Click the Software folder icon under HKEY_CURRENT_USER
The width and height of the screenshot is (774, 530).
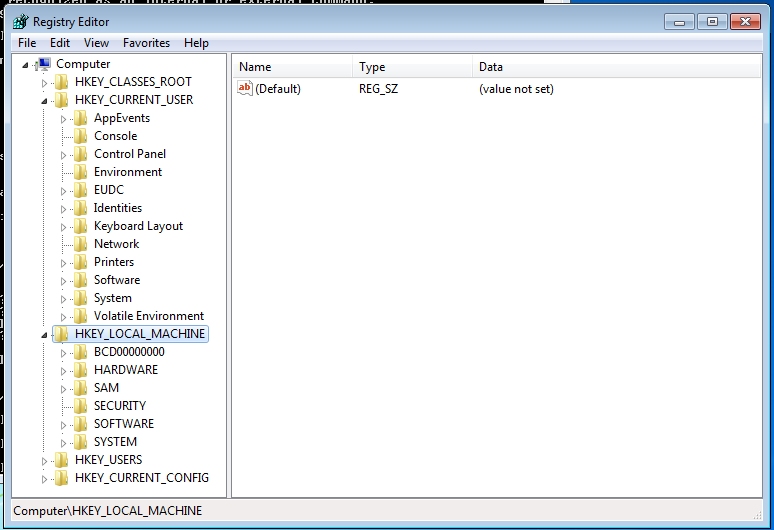tap(80, 280)
